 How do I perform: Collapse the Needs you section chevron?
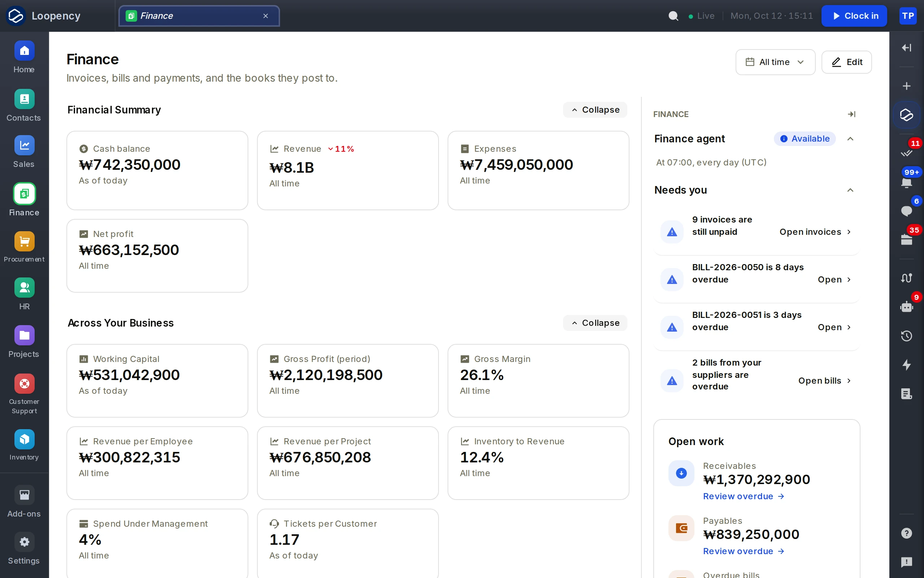850,190
